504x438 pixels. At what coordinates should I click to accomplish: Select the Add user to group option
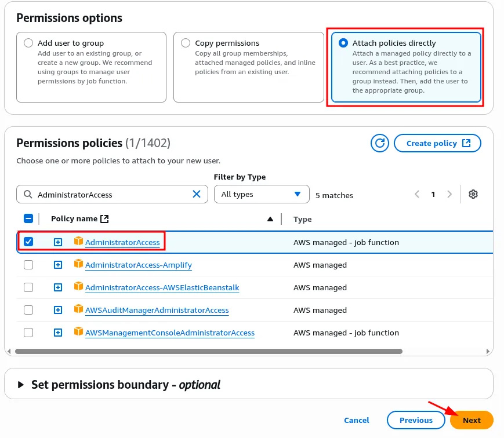(x=28, y=43)
